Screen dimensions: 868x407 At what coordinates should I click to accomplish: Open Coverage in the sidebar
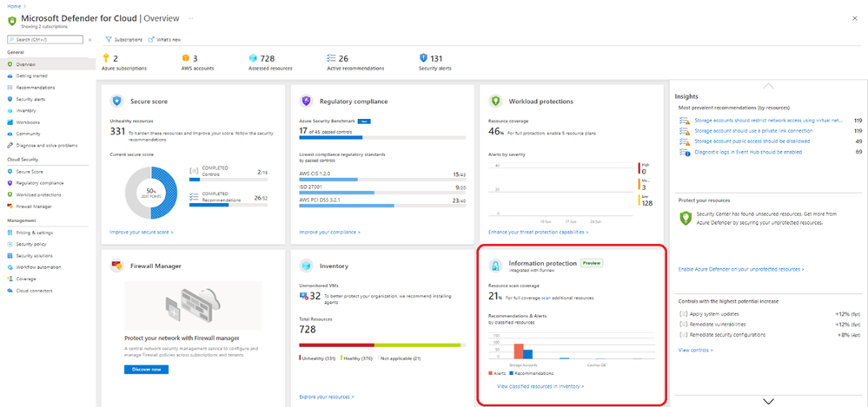pos(25,279)
